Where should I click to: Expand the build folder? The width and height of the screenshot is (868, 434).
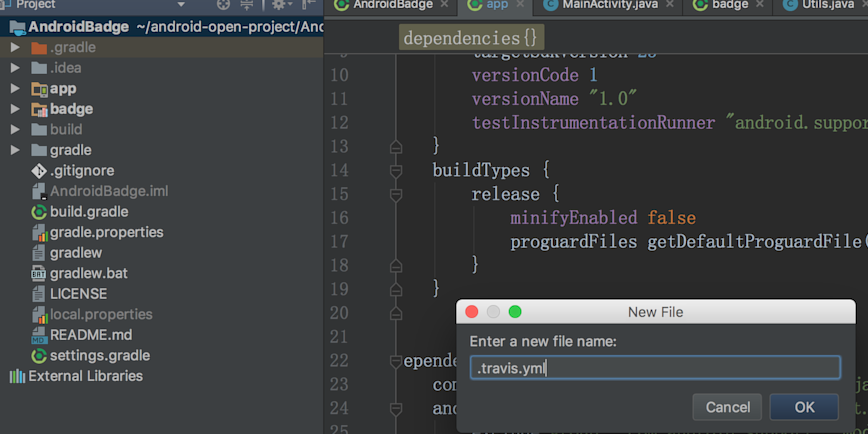tap(15, 130)
